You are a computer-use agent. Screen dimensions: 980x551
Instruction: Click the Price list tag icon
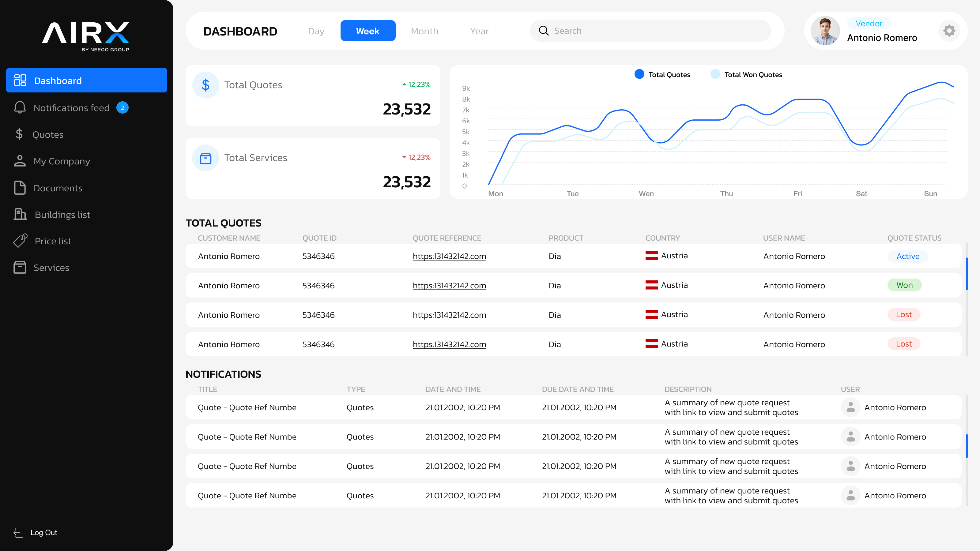[20, 241]
